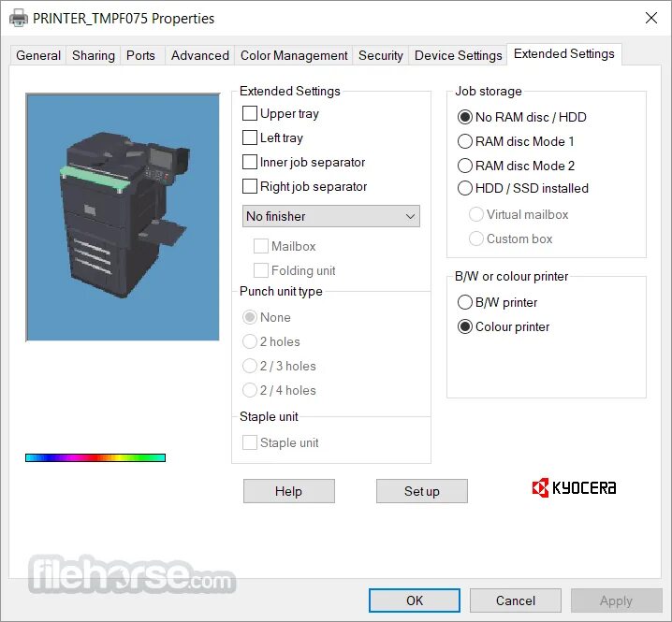The height and width of the screenshot is (622, 672).
Task: Confirm with the OK button
Action: tap(415, 600)
